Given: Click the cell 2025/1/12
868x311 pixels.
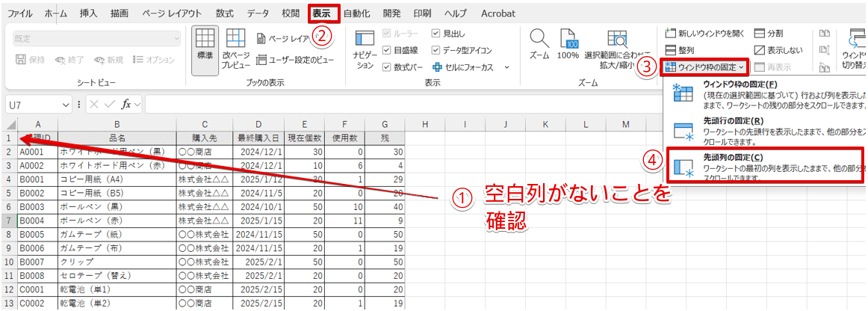Looking at the screenshot, I should click(x=258, y=179).
